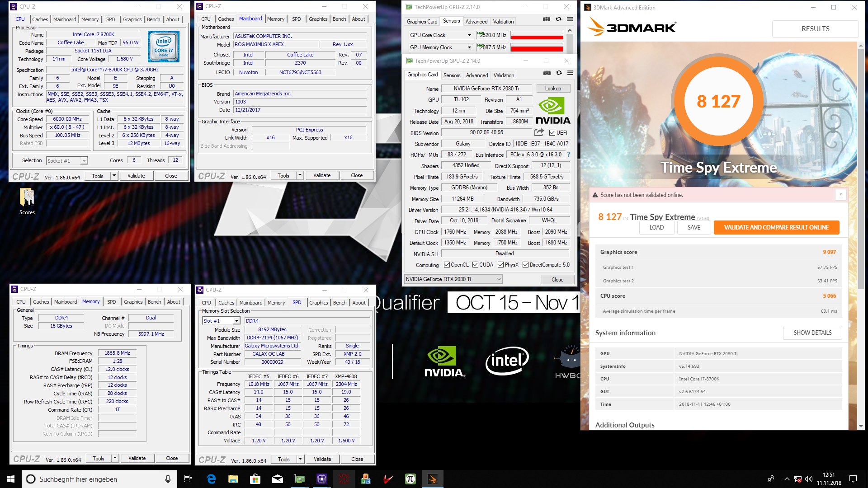
Task: Click the GPU Core Clock red sensor graph
Action: [537, 35]
